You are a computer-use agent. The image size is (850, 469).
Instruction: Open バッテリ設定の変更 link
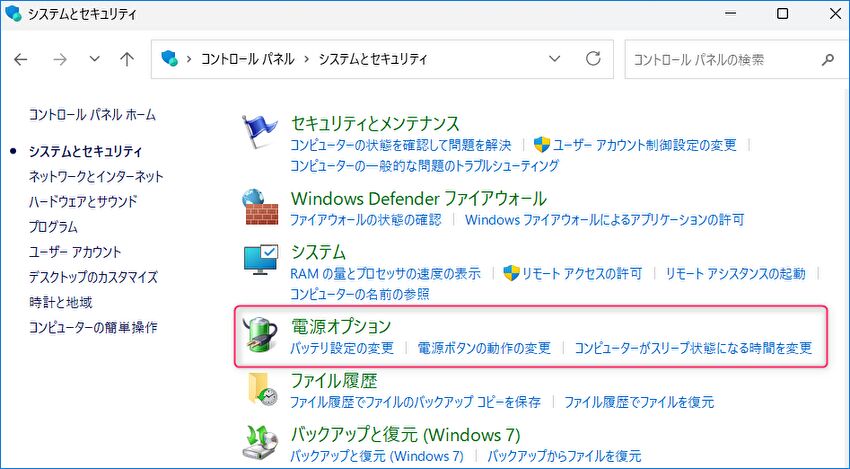[x=342, y=348]
